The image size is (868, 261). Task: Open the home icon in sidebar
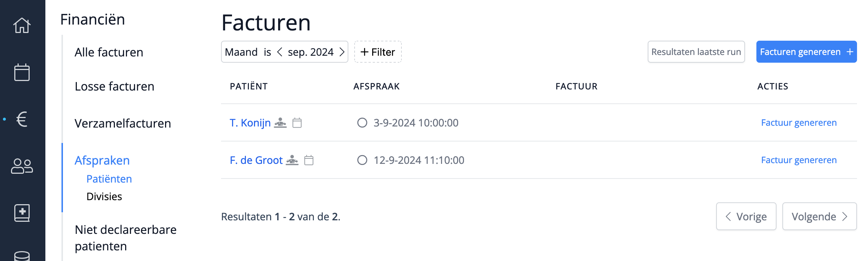pyautogui.click(x=22, y=25)
